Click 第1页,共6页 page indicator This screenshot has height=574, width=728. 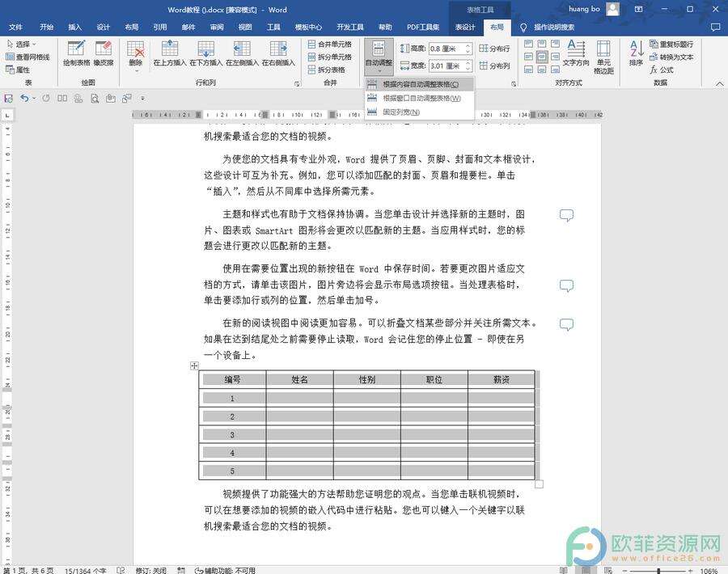click(x=29, y=570)
